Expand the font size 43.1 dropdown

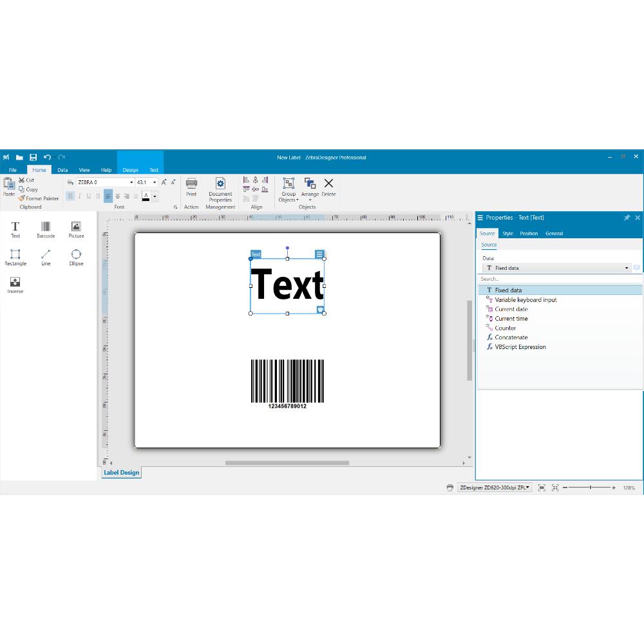point(155,182)
